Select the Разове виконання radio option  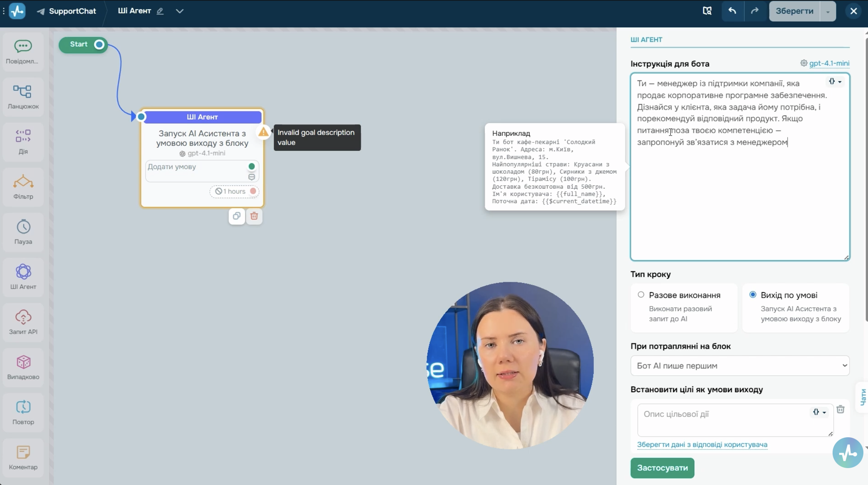click(641, 294)
